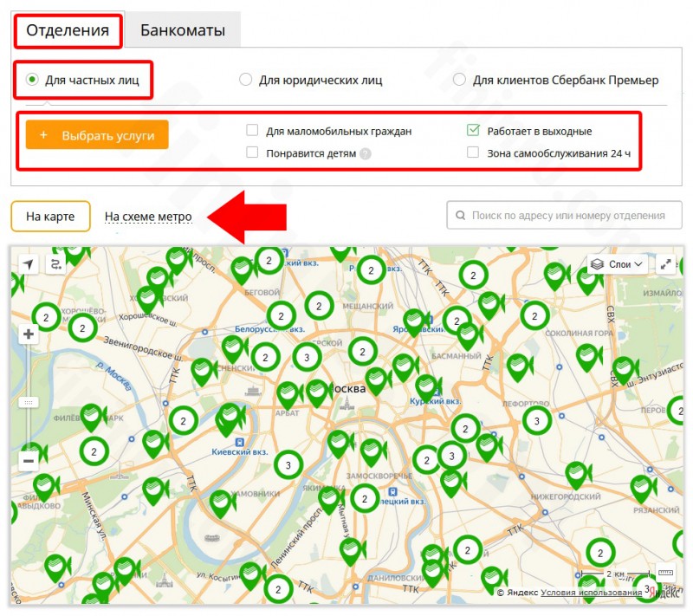Activate the map ruler measurement tool
The height and width of the screenshot is (616, 693).
coord(665,573)
